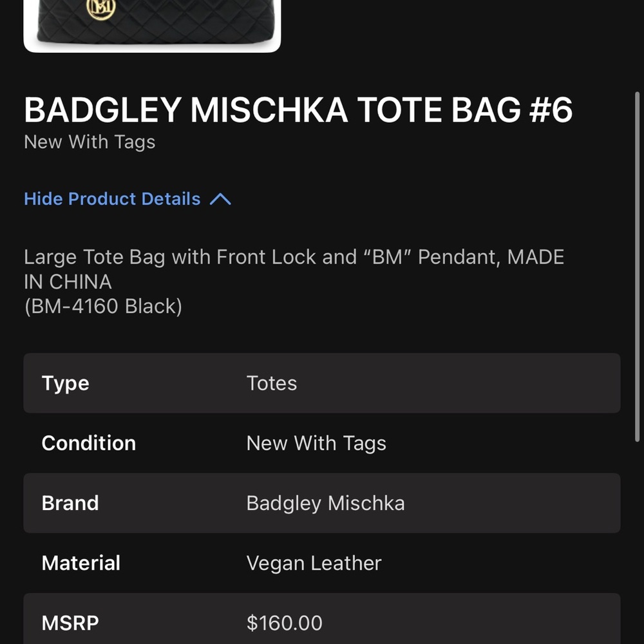This screenshot has height=644, width=644.
Task: Click the Material row
Action: pyautogui.click(x=322, y=563)
